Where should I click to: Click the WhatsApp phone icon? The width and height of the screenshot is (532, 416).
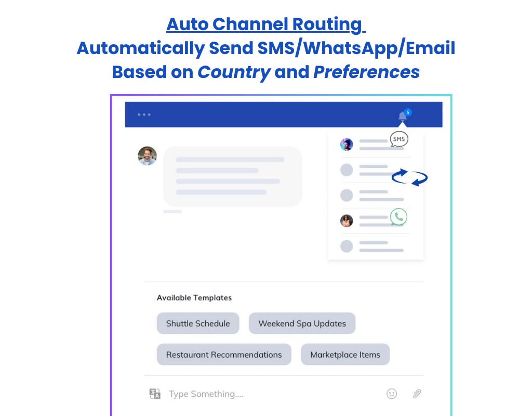(398, 217)
